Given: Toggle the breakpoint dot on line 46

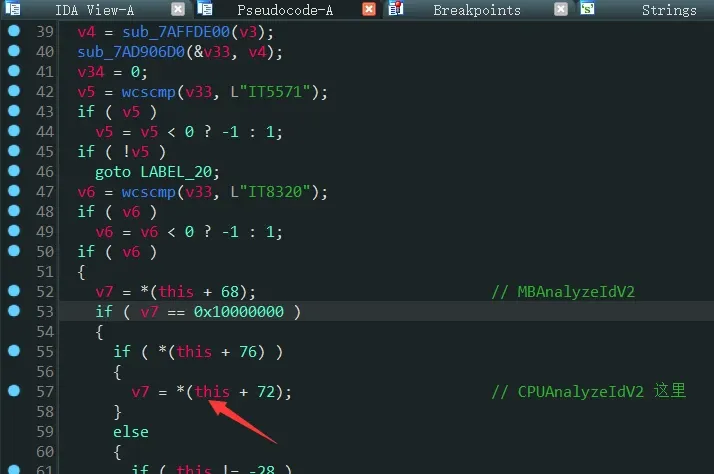Looking at the screenshot, I should click(x=14, y=171).
